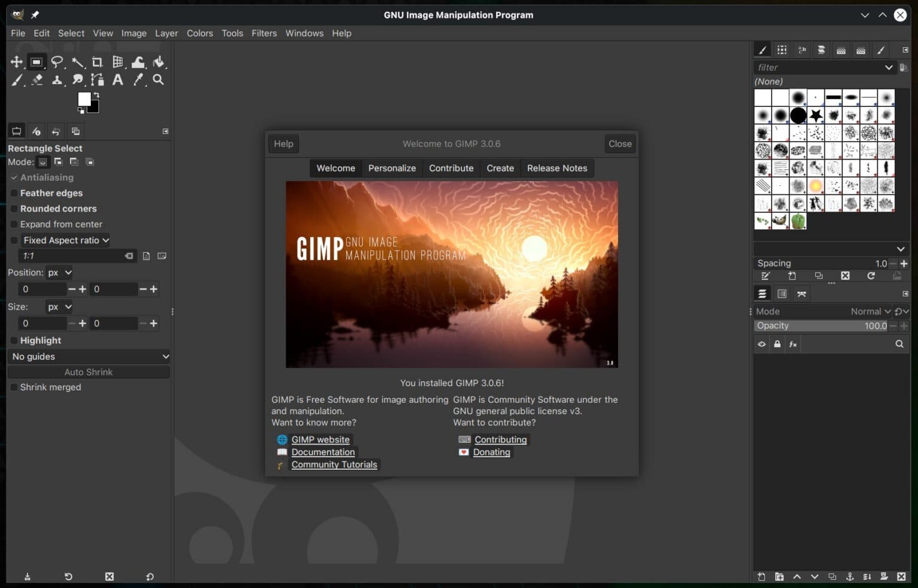Check the Shrink merged option

tap(14, 387)
